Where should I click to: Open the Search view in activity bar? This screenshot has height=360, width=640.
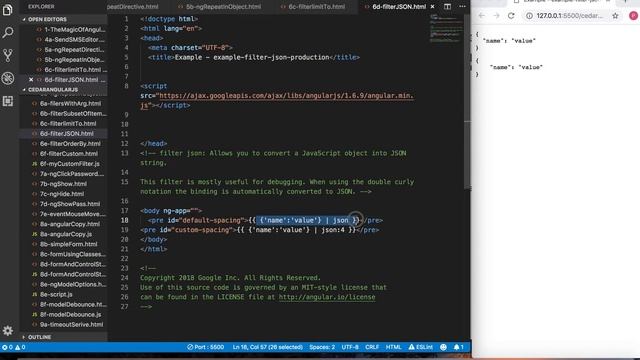click(x=8, y=32)
